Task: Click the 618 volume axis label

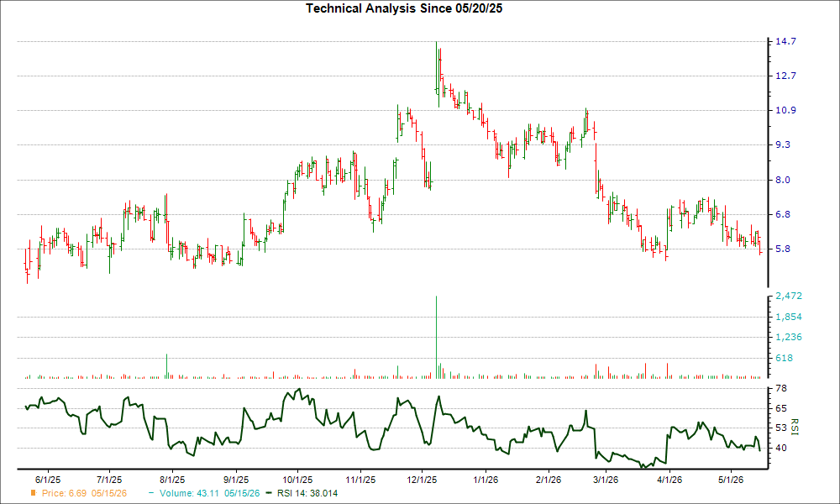Action: point(784,359)
